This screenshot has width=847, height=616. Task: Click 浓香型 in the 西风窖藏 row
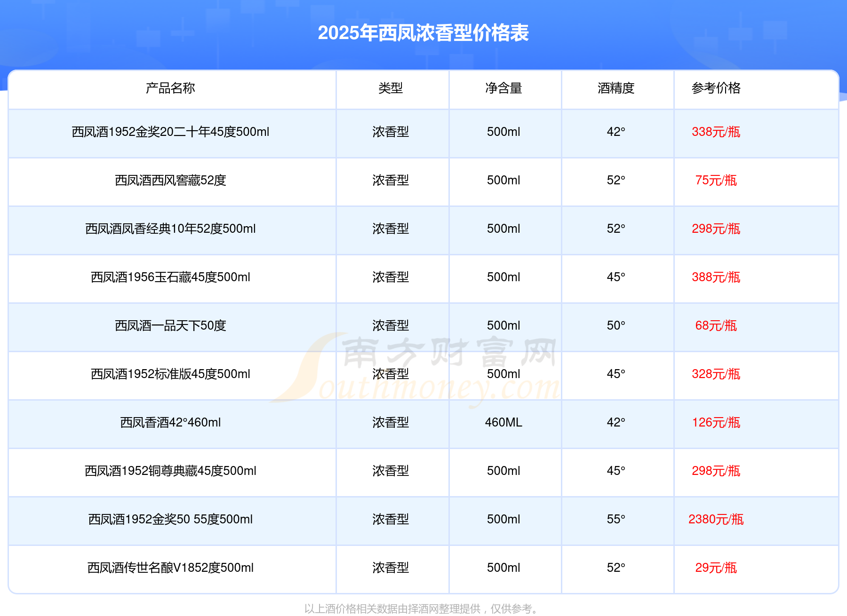391,180
